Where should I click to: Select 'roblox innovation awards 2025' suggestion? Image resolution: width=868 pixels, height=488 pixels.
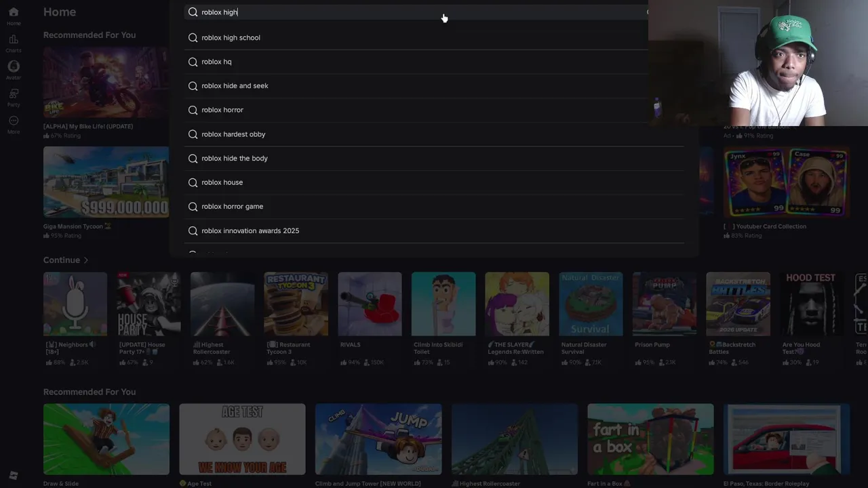pos(435,230)
